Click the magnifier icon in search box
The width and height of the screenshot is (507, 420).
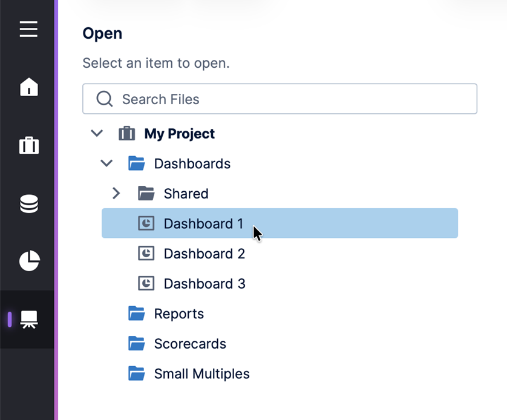[x=105, y=99]
